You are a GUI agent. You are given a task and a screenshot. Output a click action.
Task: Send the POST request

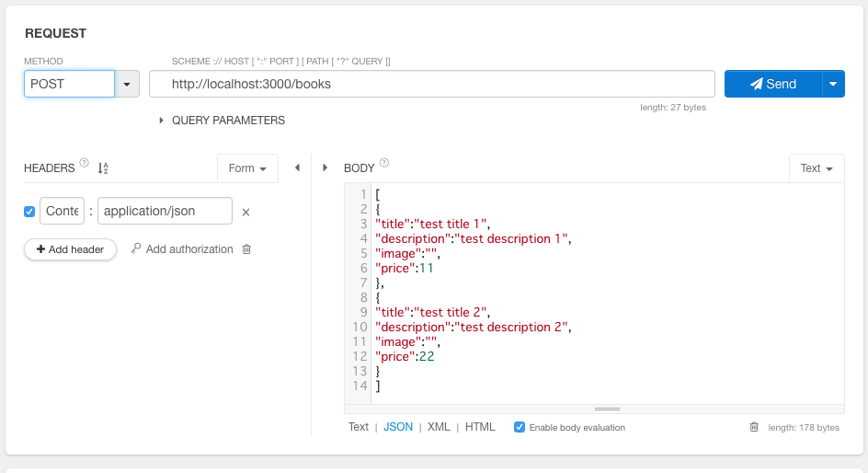(772, 84)
